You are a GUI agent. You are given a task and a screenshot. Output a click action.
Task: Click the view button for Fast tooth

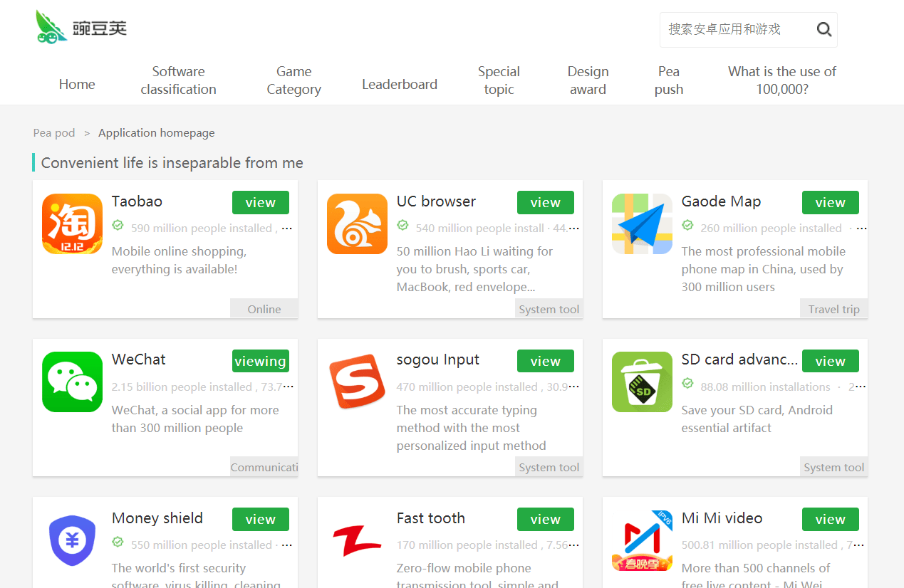coord(546,520)
